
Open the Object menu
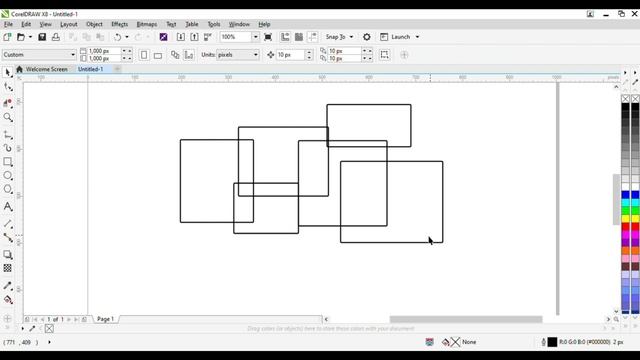94,24
